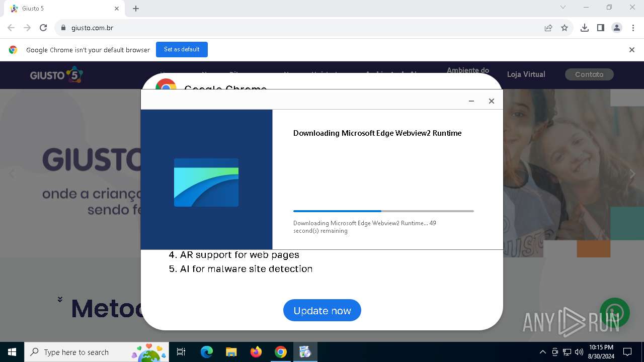Screen dimensions: 644x362
Task: Go forward to the next page
Action: pyautogui.click(x=27, y=28)
